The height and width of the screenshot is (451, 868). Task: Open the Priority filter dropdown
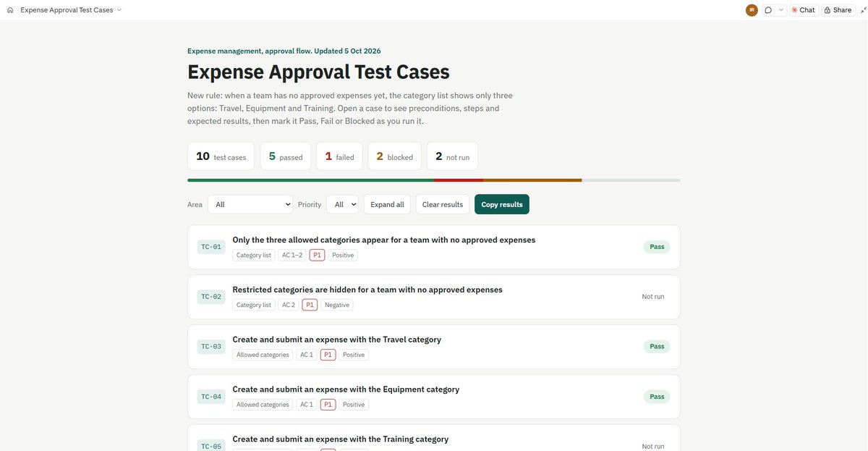pos(342,204)
